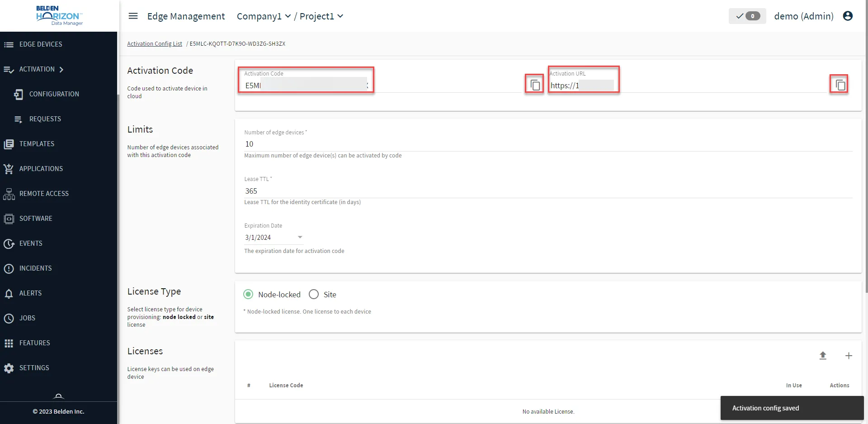Click the Remote Access network icon
The height and width of the screenshot is (424, 868).
coord(9,194)
